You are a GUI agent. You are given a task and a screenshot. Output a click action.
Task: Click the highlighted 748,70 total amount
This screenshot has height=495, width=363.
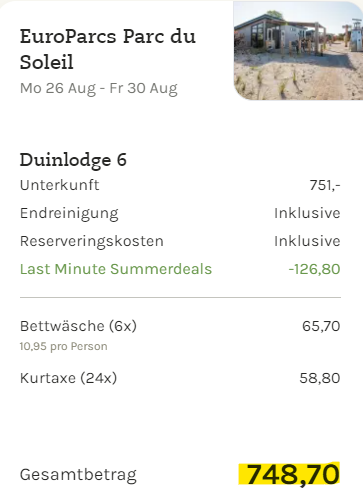tap(289, 474)
